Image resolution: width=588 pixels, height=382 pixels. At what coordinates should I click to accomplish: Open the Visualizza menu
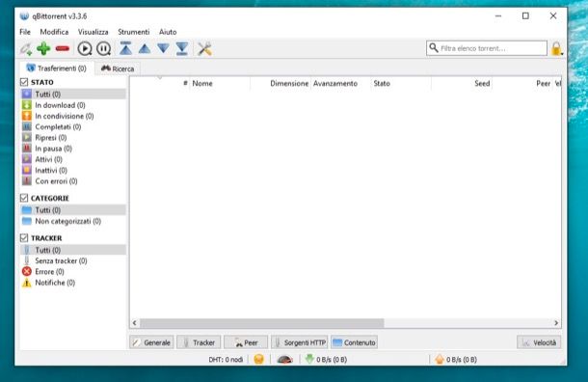coord(93,32)
